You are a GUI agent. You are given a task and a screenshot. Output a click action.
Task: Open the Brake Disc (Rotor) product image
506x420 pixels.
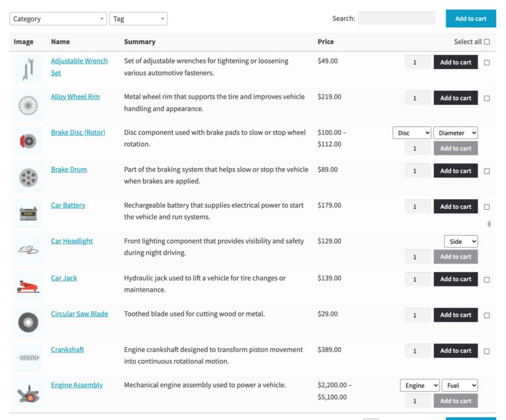tap(28, 141)
